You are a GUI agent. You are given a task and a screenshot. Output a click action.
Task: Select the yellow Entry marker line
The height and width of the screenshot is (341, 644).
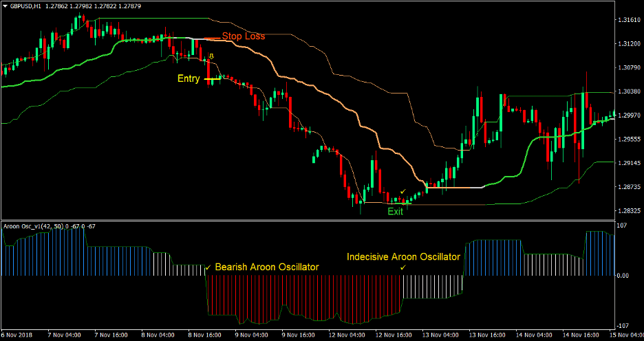pyautogui.click(x=212, y=79)
